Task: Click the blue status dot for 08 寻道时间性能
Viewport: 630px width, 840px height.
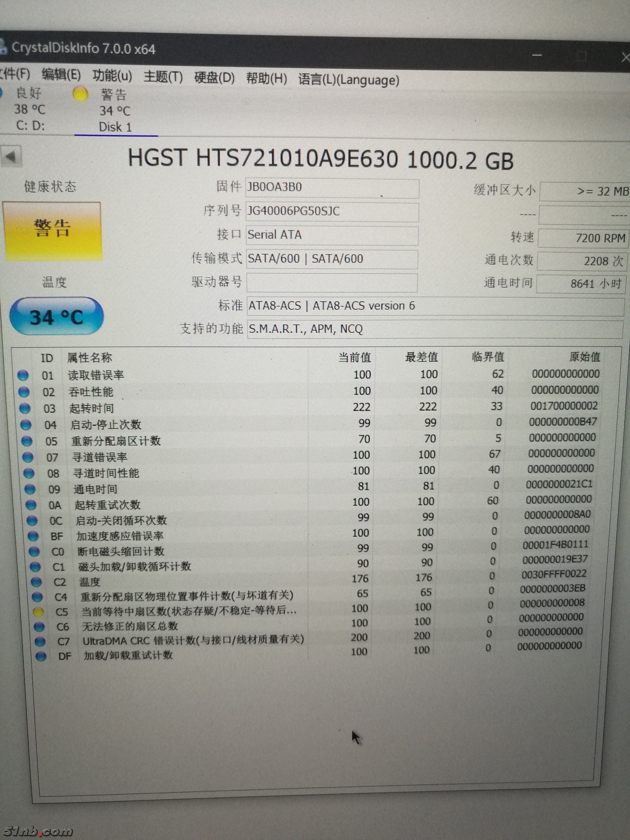Action: [x=29, y=474]
